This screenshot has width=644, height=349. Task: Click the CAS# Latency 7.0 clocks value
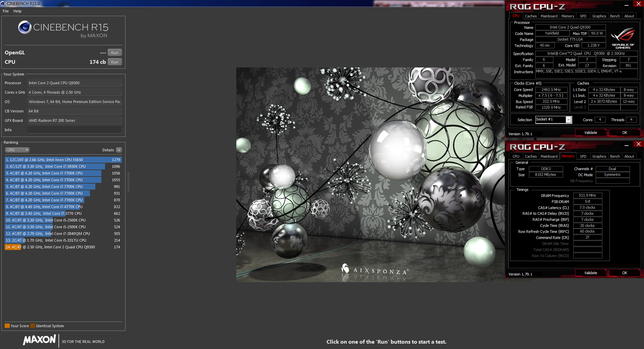pos(587,207)
